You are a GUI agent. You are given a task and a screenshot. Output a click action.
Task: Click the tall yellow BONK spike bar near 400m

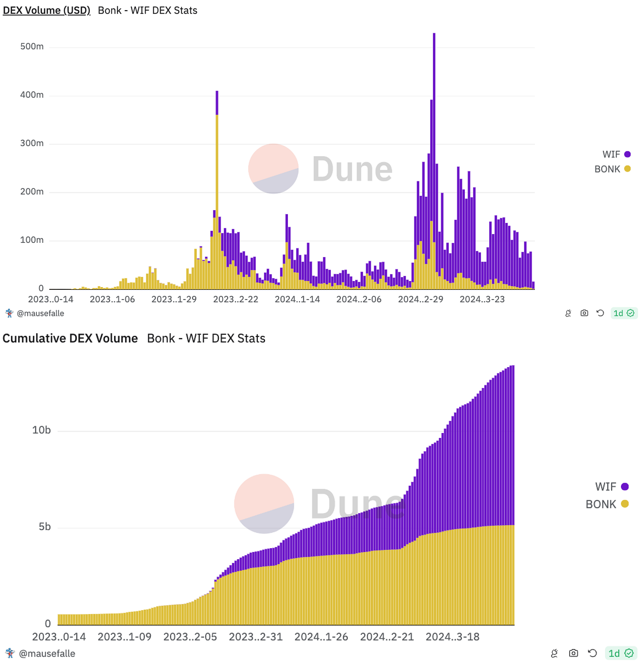tap(217, 201)
